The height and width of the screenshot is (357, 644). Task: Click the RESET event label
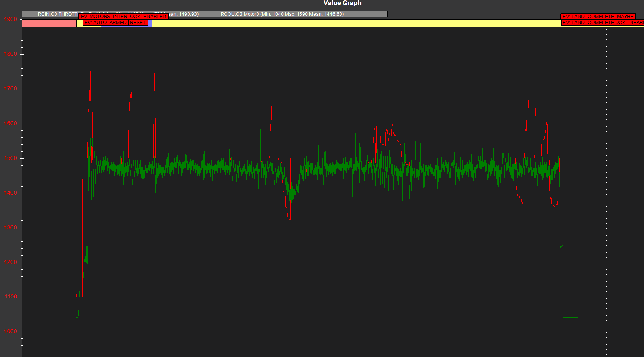tap(138, 23)
